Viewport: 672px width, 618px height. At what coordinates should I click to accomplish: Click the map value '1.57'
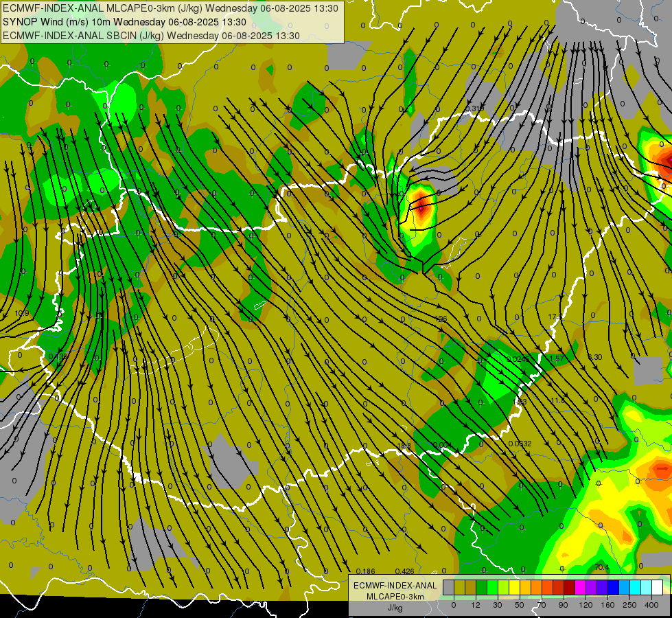pyautogui.click(x=556, y=358)
